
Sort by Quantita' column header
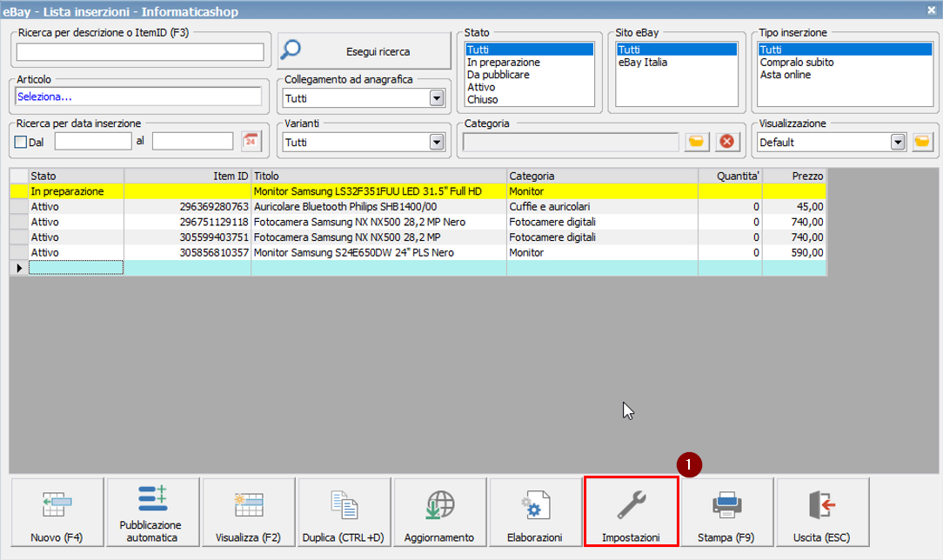click(730, 176)
